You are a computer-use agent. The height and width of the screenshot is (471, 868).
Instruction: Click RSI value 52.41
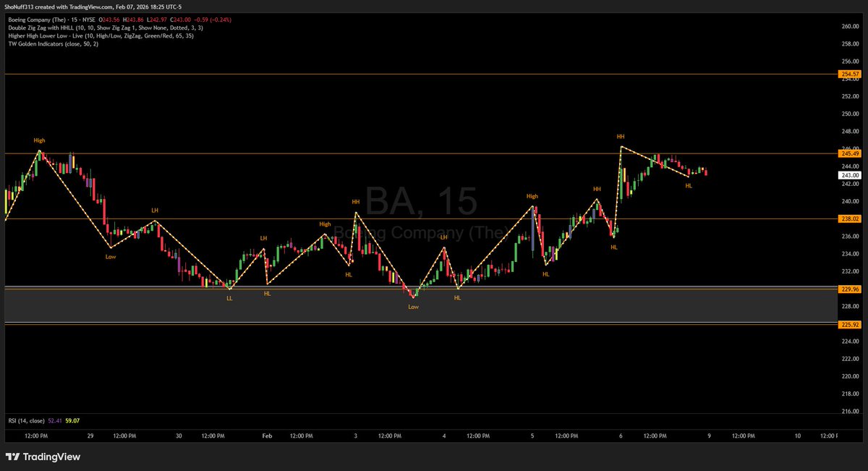click(56, 420)
